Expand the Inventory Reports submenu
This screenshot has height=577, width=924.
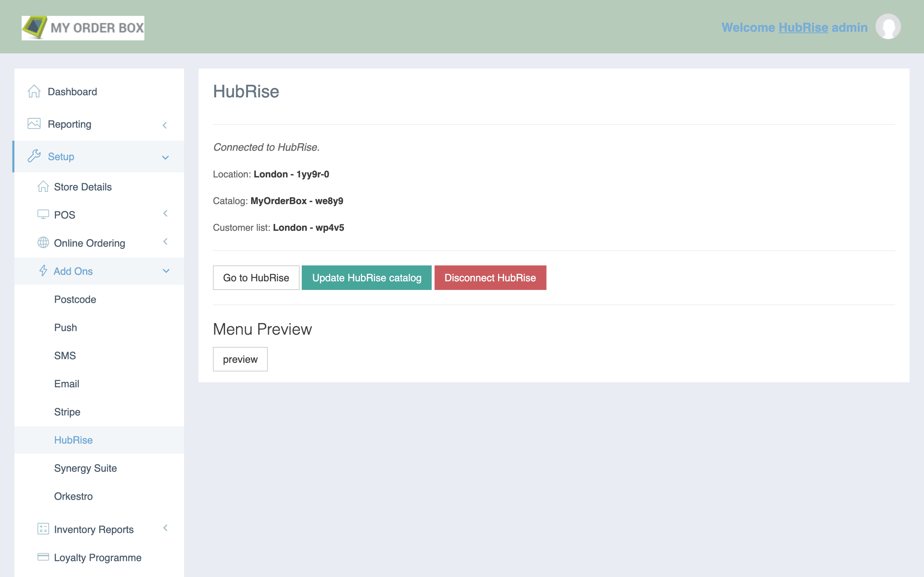coord(165,529)
